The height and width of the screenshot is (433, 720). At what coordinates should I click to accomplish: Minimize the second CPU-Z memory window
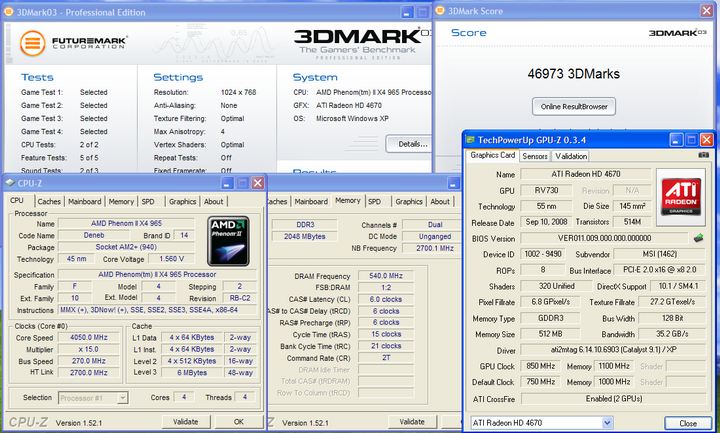tap(453, 183)
